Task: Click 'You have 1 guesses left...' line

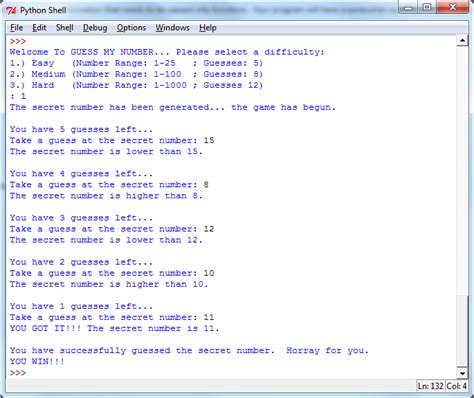Action: (81, 306)
